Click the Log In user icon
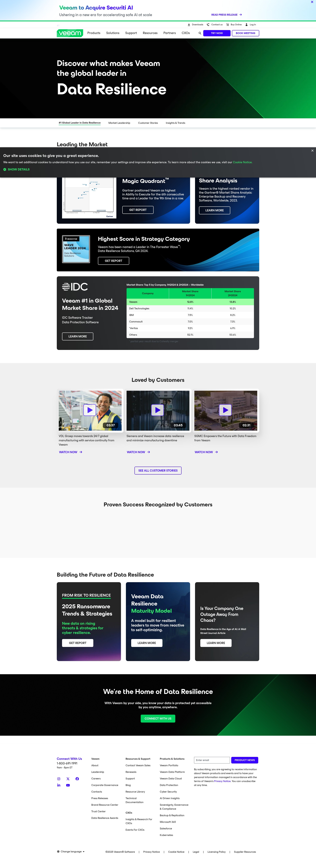The image size is (316, 868). pyautogui.click(x=247, y=25)
